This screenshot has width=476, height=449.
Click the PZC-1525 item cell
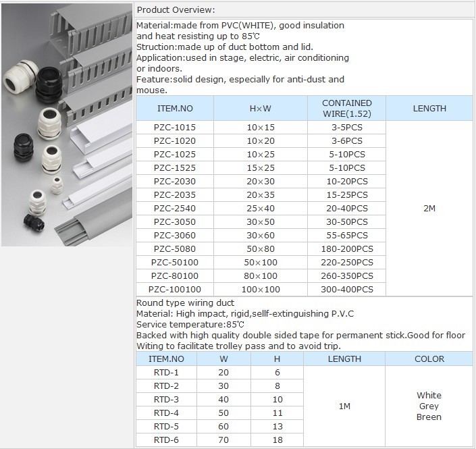click(175, 168)
